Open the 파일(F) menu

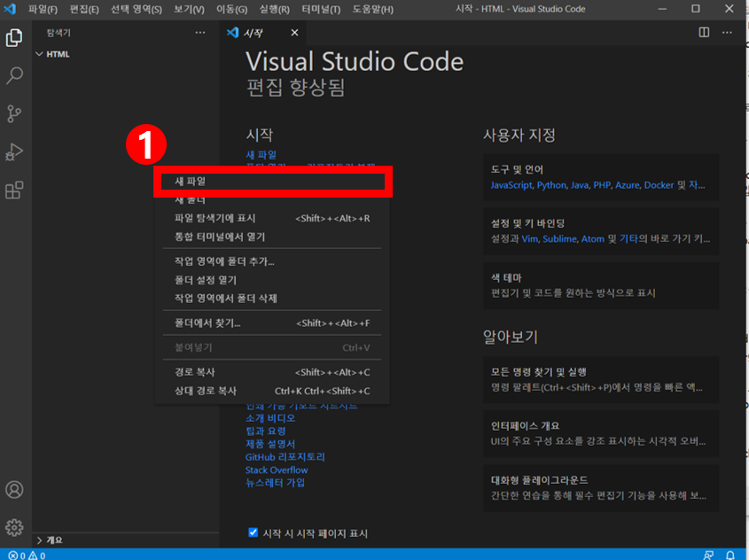click(x=43, y=9)
